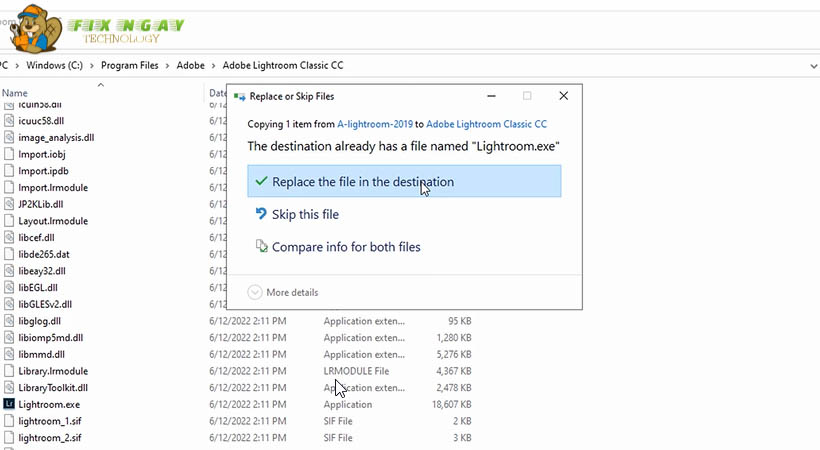Close the Replace or Skip Files dialog

point(563,96)
